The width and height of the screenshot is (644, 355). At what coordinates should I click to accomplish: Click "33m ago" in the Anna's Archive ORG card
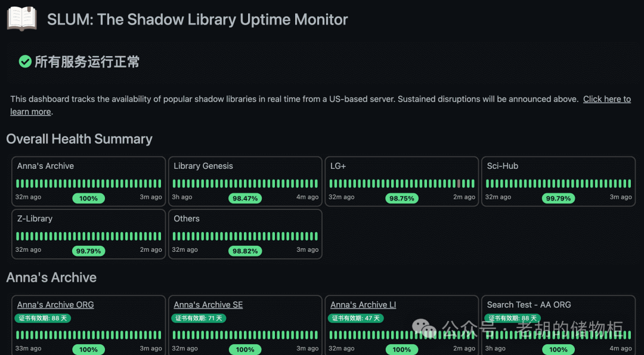(x=29, y=348)
